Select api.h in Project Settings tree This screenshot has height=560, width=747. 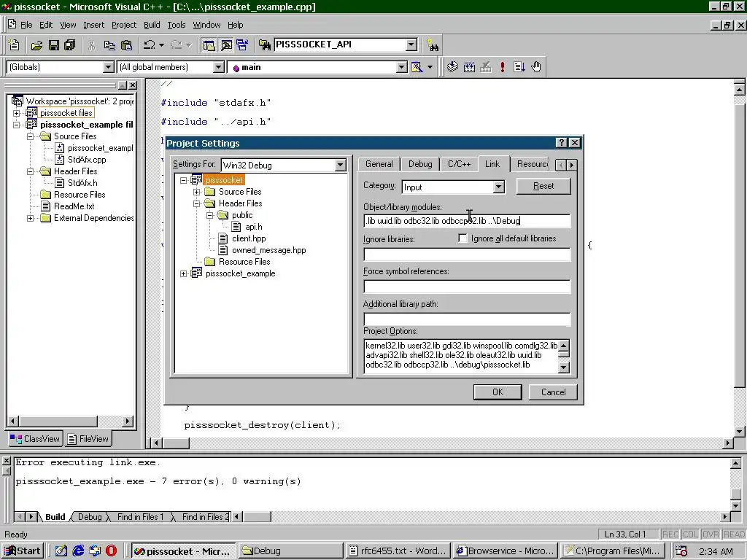coord(253,227)
